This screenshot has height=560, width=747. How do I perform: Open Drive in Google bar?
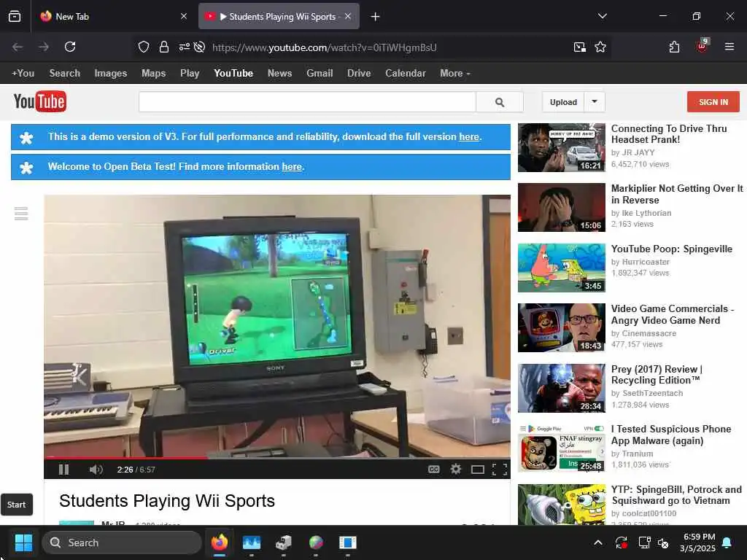(x=359, y=74)
